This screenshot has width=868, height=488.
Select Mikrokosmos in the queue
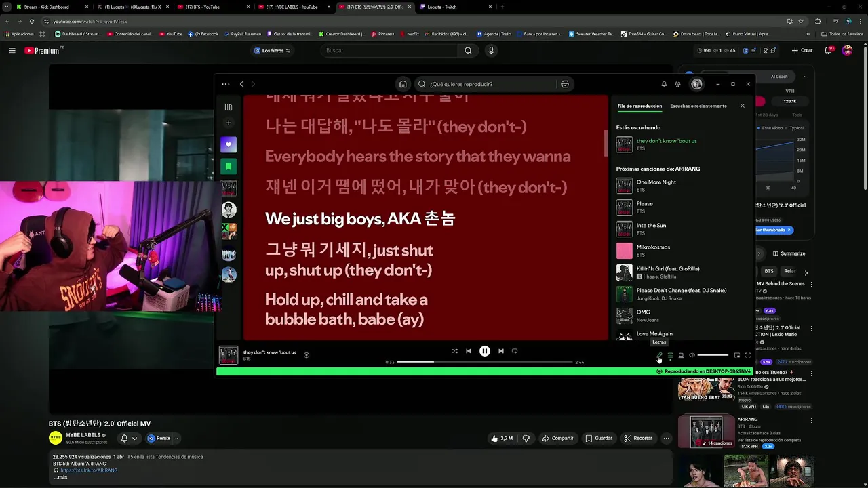tap(682, 251)
